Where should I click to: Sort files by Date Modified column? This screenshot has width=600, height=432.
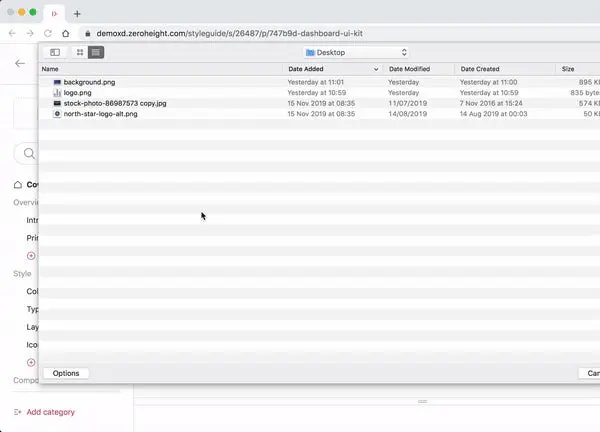409,69
